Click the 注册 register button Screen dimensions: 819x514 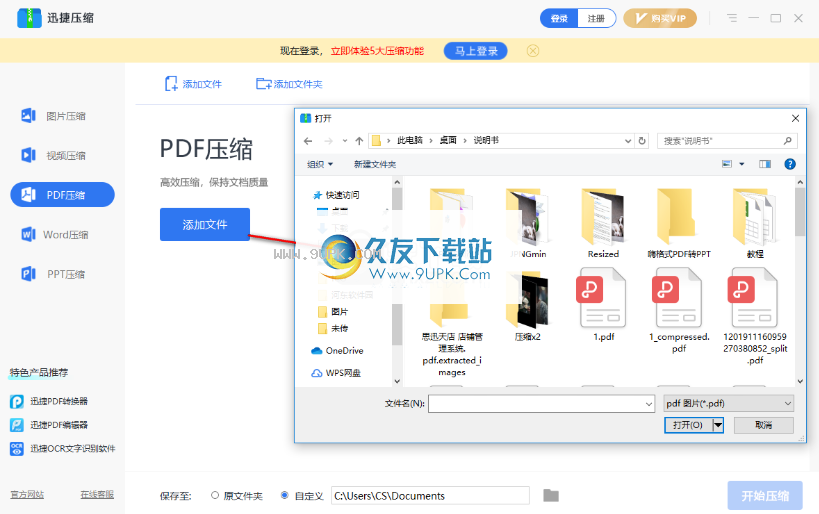596,18
